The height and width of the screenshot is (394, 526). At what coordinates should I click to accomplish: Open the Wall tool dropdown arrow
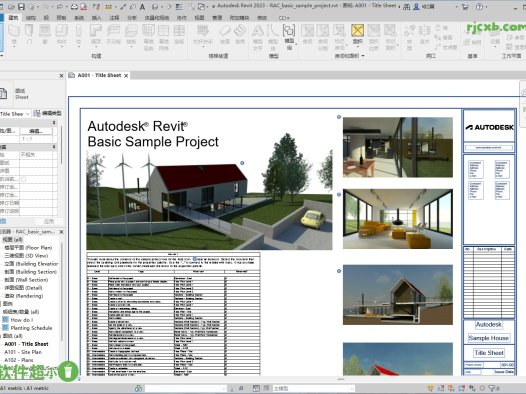(x=14, y=47)
